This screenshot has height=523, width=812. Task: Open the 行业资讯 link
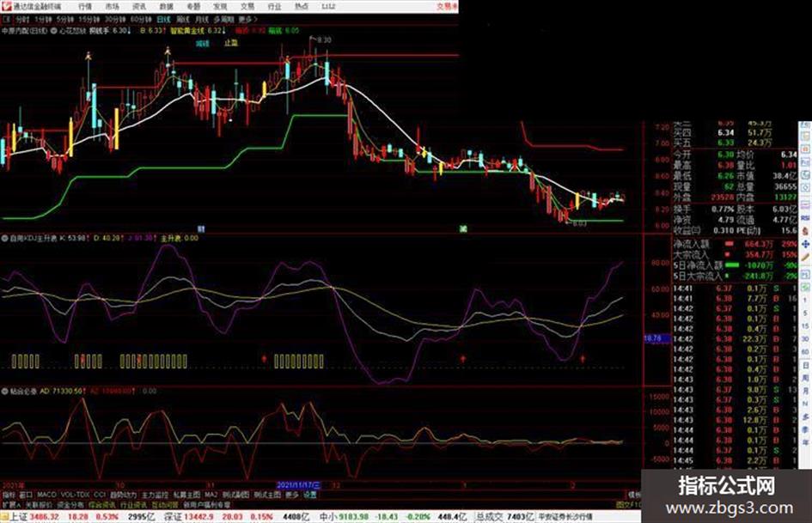(133, 505)
